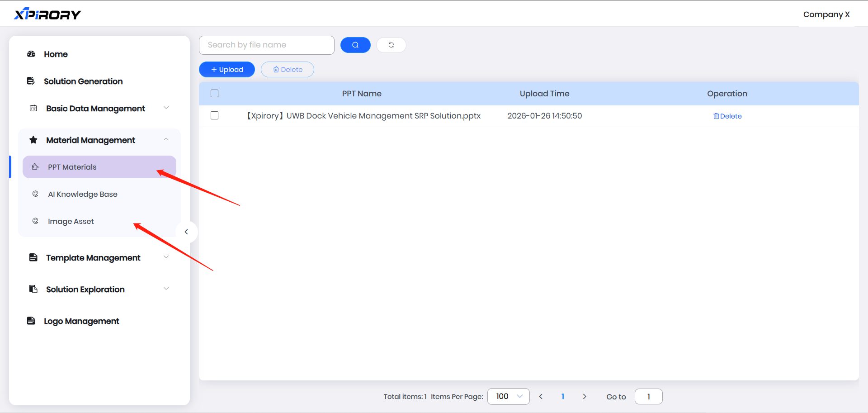
Task: Click the Search by file name field
Action: [267, 45]
